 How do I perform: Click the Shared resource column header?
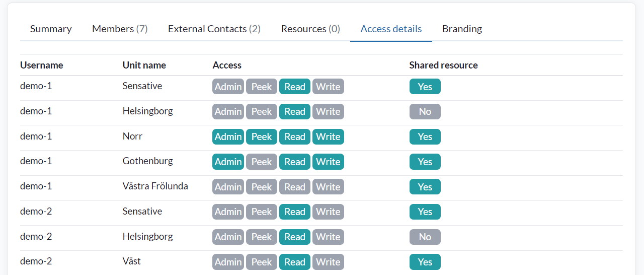(444, 65)
